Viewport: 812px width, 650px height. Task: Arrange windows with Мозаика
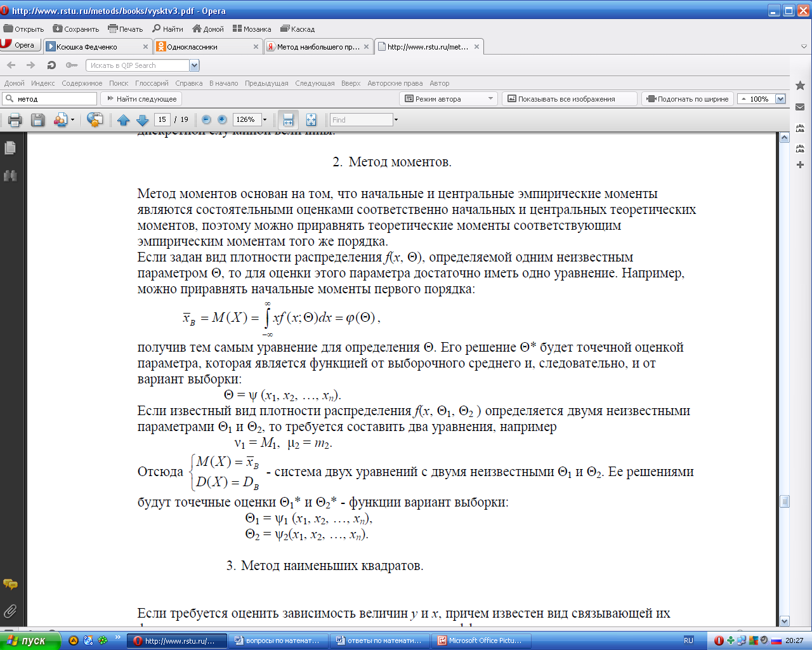(x=252, y=29)
